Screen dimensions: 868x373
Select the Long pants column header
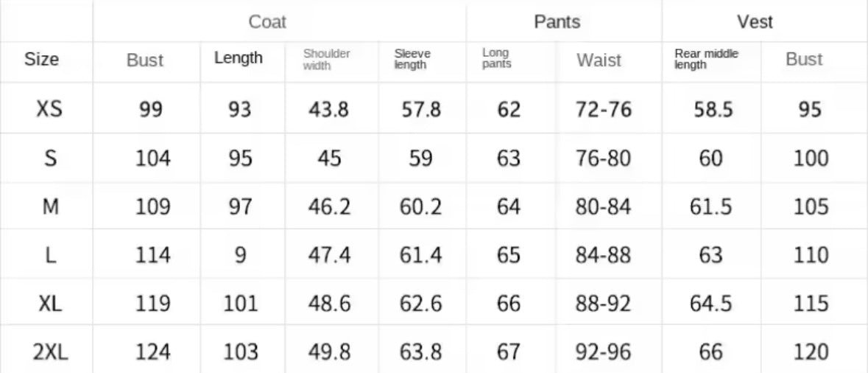(x=496, y=59)
